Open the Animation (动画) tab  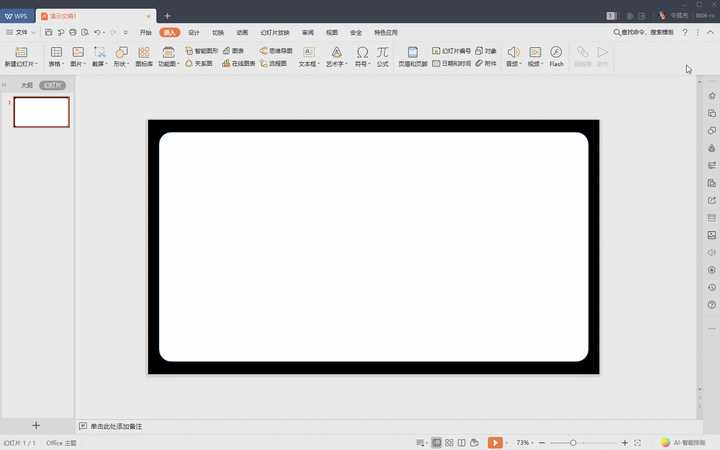[x=242, y=32]
